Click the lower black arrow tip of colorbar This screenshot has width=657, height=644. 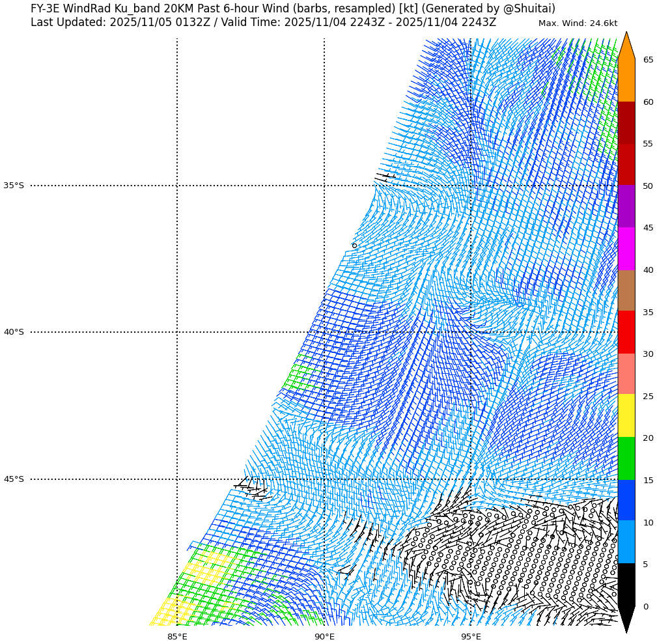[626, 620]
